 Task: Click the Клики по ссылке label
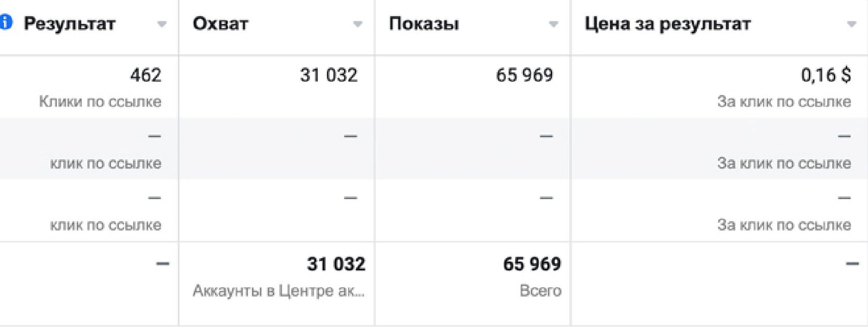tap(100, 102)
